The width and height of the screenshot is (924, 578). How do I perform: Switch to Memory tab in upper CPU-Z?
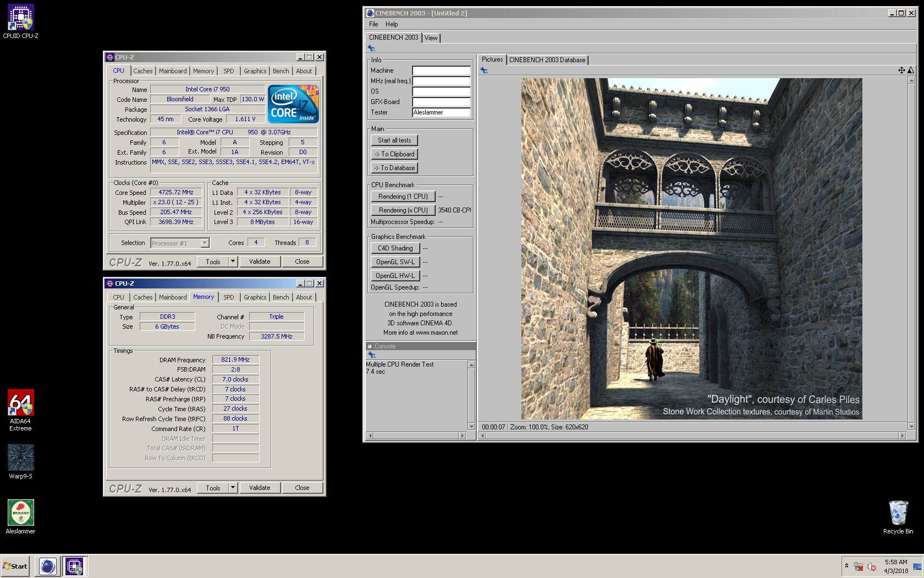point(204,71)
